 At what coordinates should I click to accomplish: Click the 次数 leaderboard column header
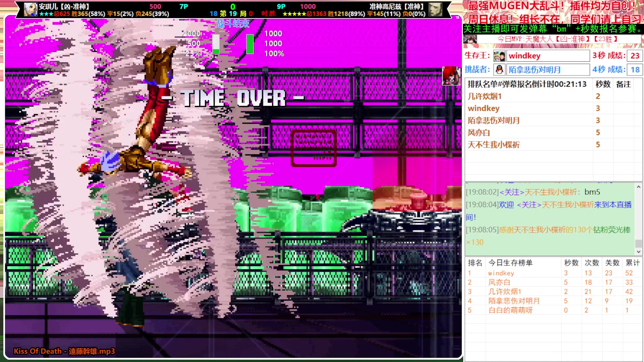(592, 263)
